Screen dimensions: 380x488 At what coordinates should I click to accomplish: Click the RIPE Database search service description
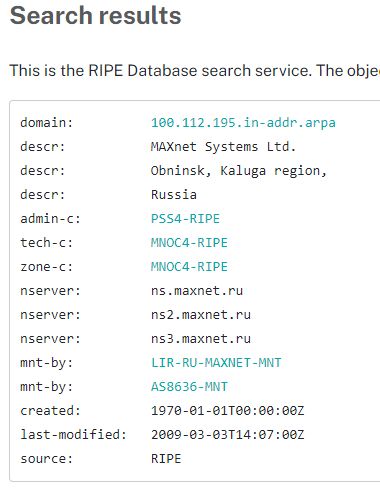tap(195, 71)
